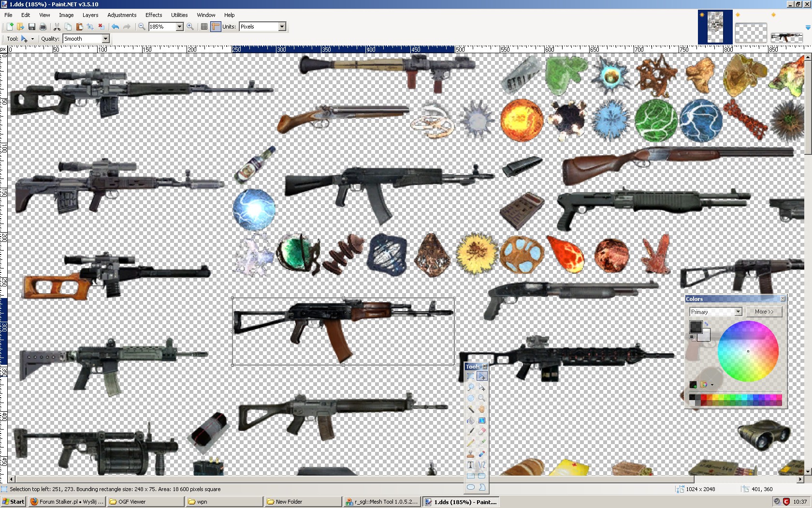Click the More >> button in Colors

tap(764, 312)
